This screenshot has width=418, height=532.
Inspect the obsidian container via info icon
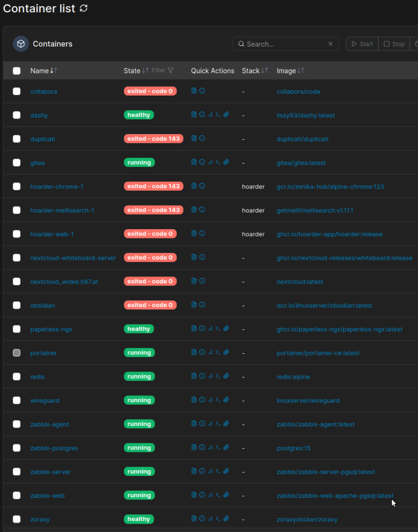202,304
